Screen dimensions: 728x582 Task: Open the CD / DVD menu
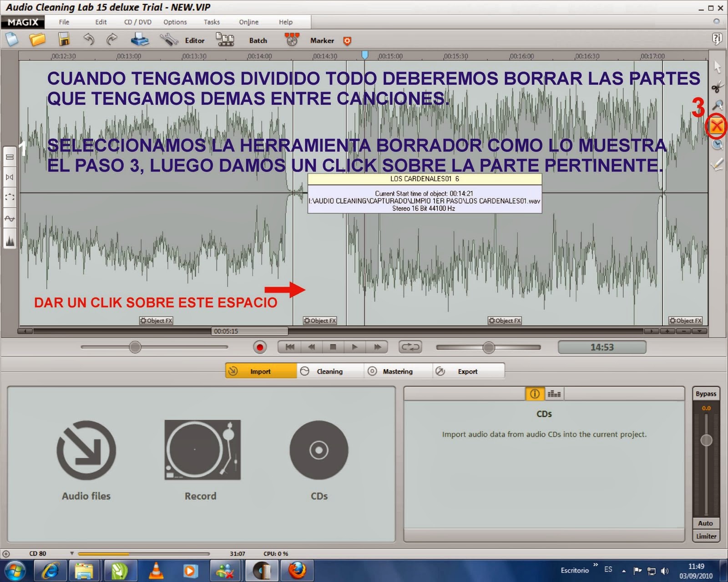click(138, 22)
